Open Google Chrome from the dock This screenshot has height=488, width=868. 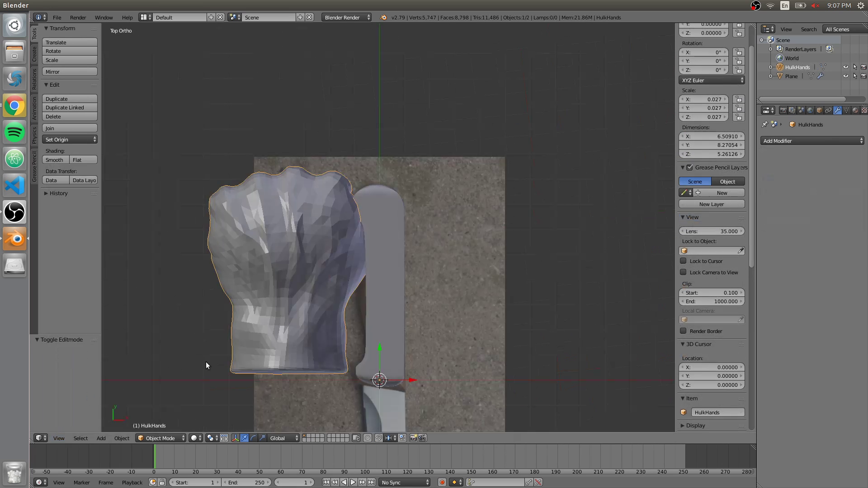click(x=14, y=106)
